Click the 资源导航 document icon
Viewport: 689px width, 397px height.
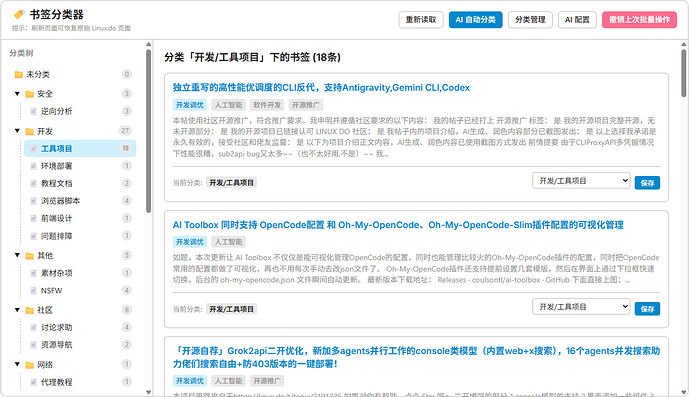(x=33, y=345)
